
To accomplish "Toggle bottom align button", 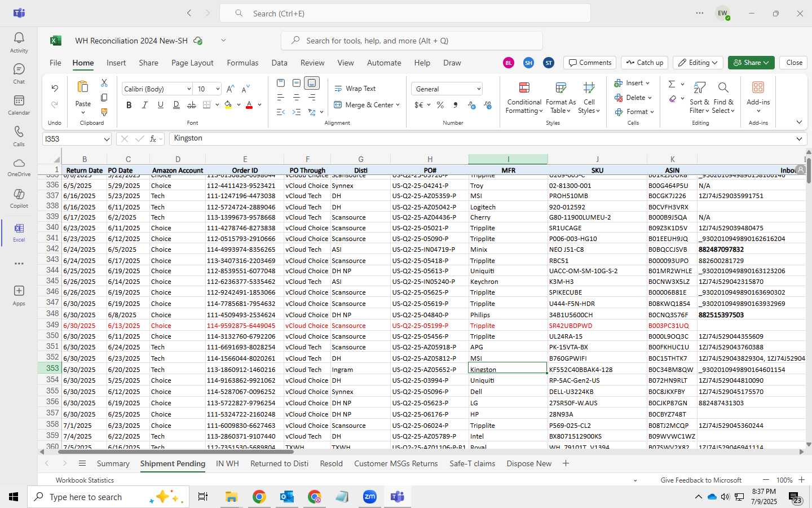I will [x=312, y=83].
